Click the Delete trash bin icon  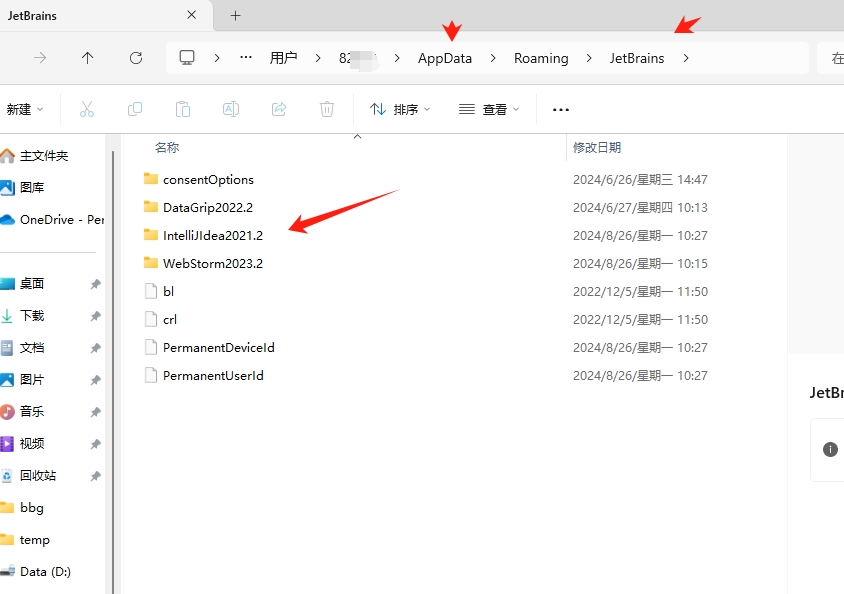327,109
